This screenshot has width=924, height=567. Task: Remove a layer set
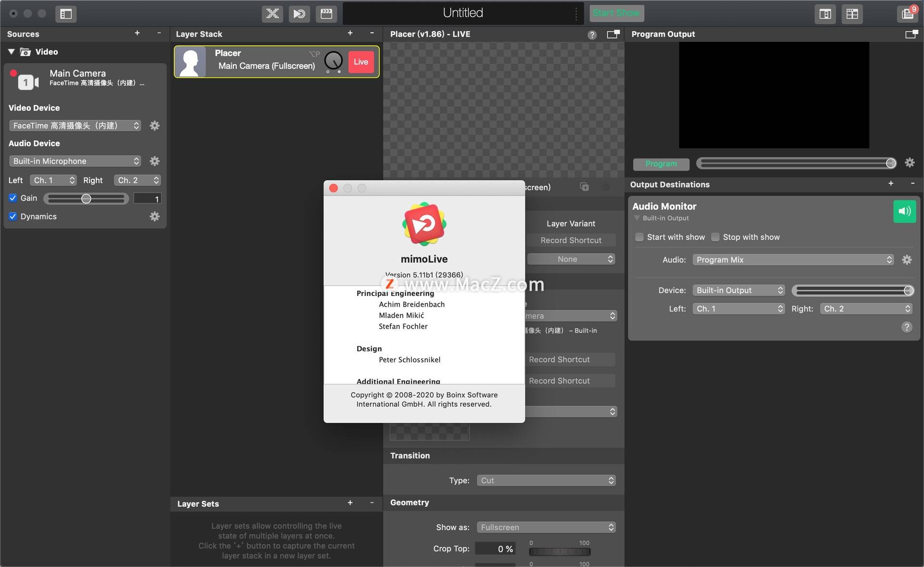(x=372, y=503)
